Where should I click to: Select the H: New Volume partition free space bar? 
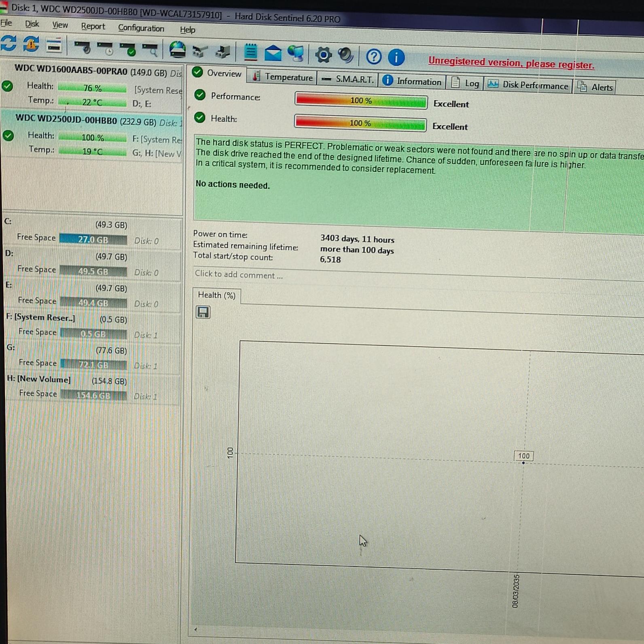(93, 395)
